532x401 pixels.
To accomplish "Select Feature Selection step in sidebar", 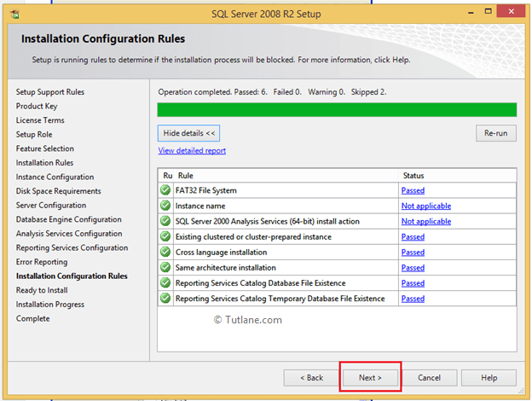I will coord(45,148).
